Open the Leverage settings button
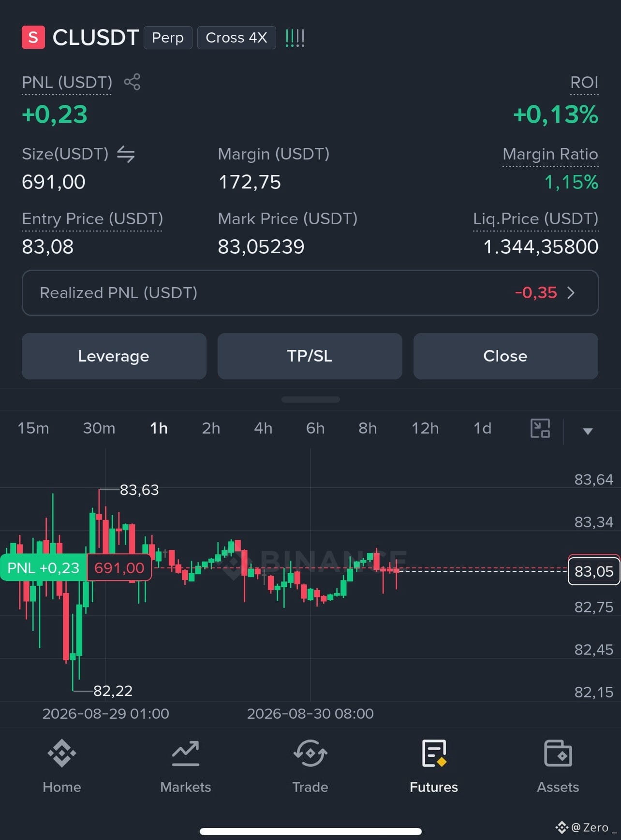 pos(114,356)
